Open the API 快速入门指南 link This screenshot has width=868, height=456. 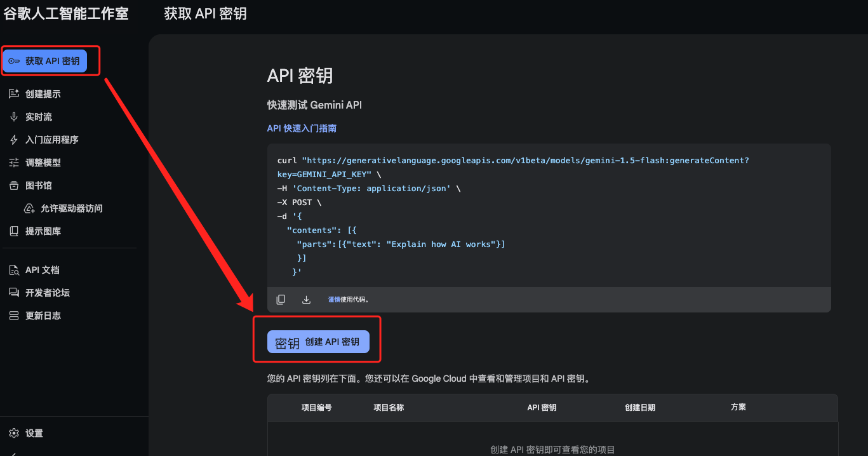click(302, 128)
